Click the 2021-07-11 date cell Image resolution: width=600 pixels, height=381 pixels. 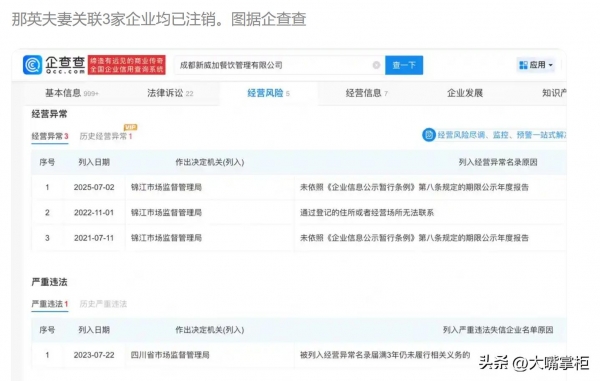(94, 238)
